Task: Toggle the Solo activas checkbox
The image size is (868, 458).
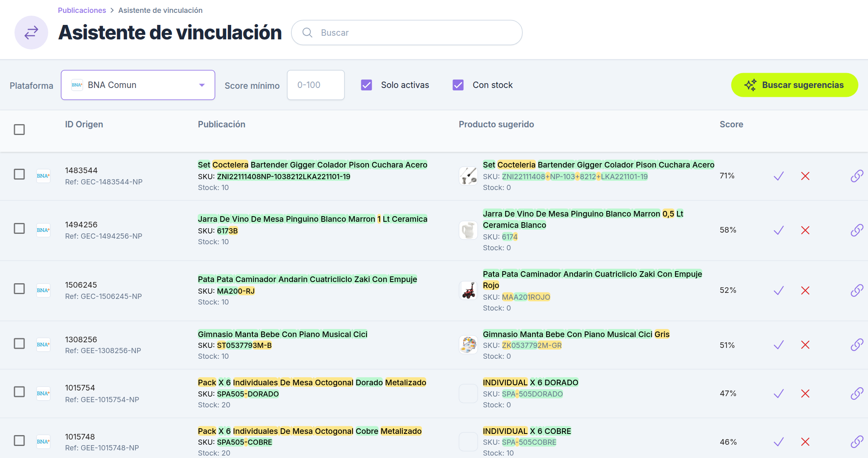Action: coord(366,85)
